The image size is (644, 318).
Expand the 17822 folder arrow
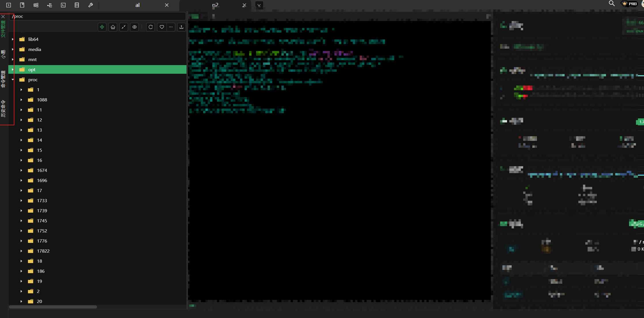[21, 251]
